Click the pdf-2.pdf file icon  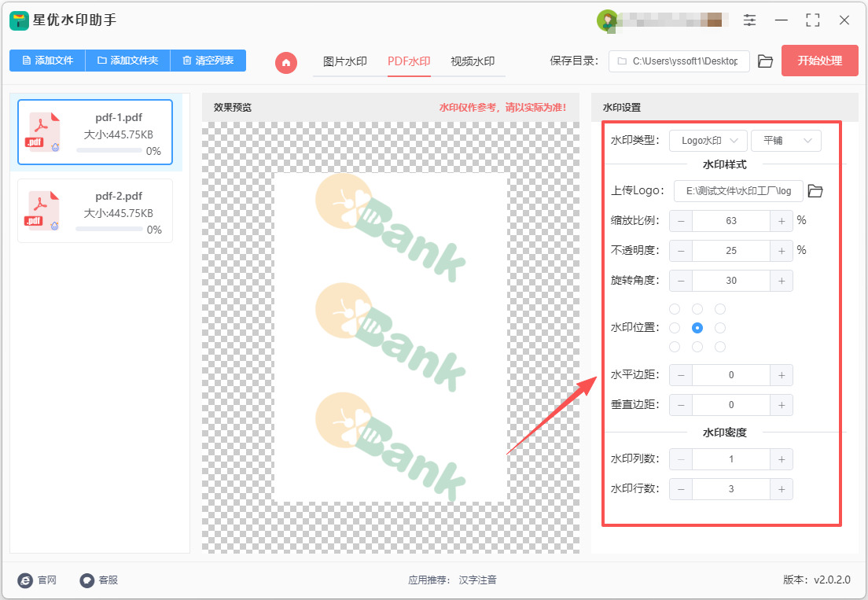click(42, 211)
